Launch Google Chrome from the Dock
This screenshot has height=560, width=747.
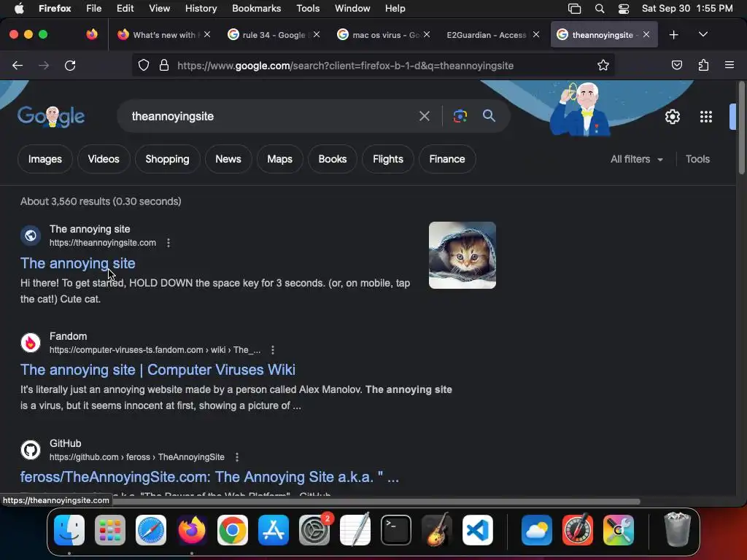tap(233, 530)
